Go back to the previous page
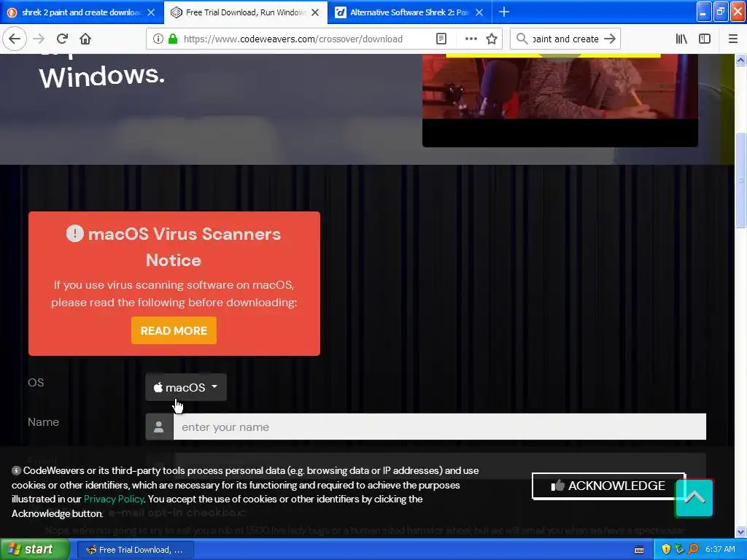The image size is (747, 560). tap(15, 39)
